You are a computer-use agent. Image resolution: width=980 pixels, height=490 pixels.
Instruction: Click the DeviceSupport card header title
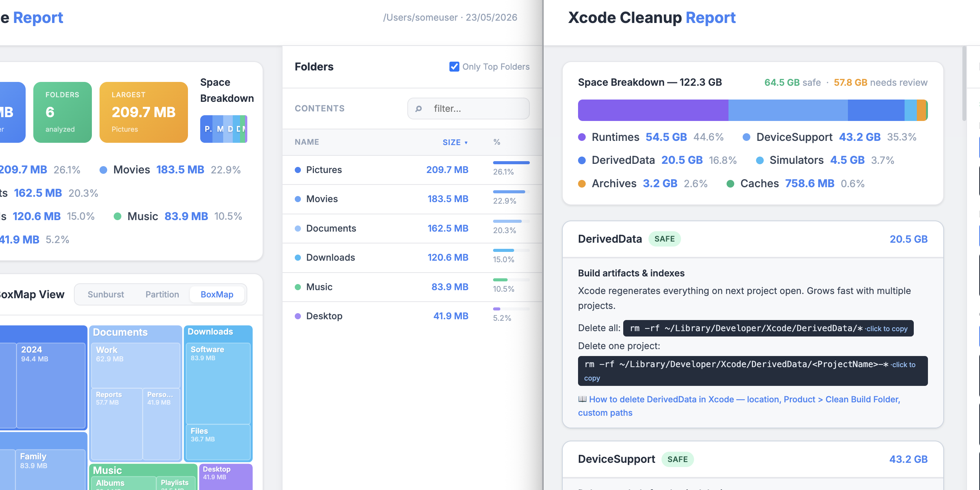616,459
